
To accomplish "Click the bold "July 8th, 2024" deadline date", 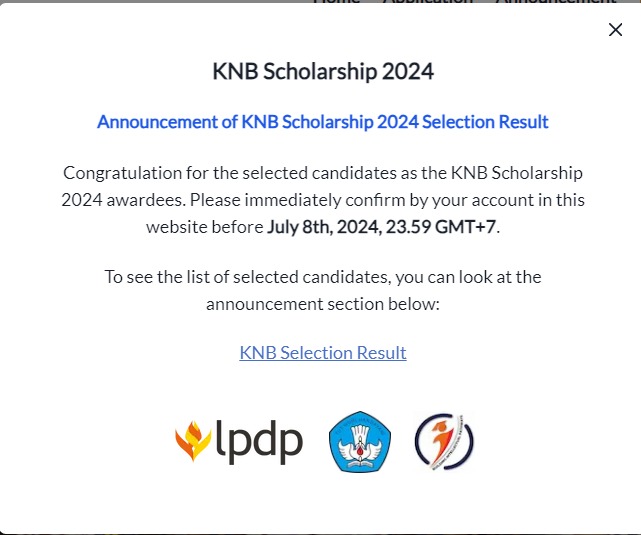I will pyautogui.click(x=325, y=226).
